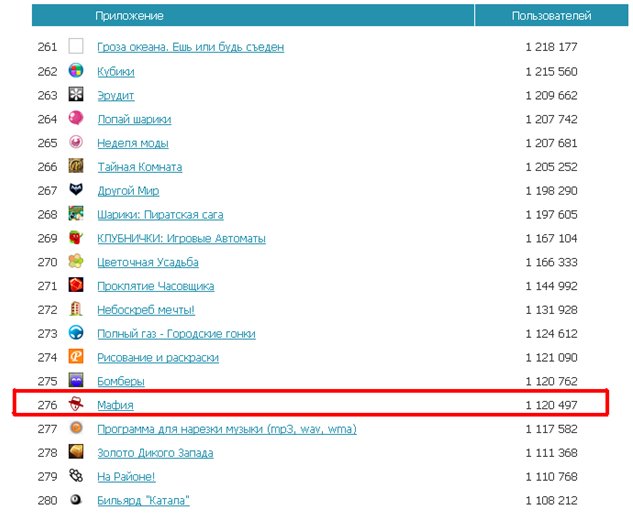Open the Программа для нарезки музыки link
The width and height of the screenshot is (633, 513).
click(x=226, y=429)
